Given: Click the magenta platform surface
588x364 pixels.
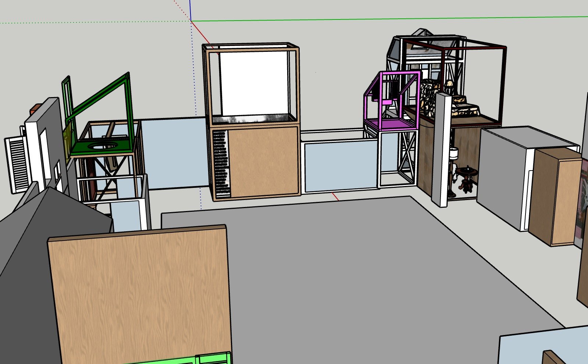Looking at the screenshot, I should coord(392,124).
